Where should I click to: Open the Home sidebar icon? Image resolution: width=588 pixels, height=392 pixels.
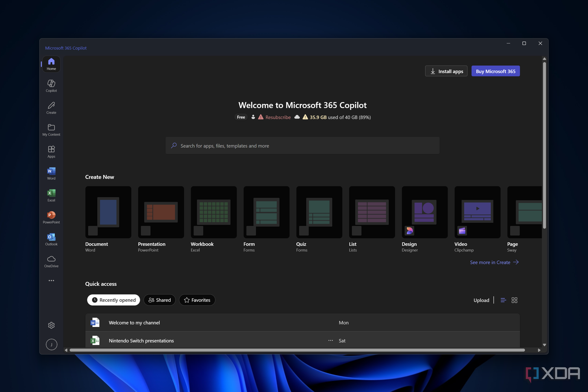[51, 64]
